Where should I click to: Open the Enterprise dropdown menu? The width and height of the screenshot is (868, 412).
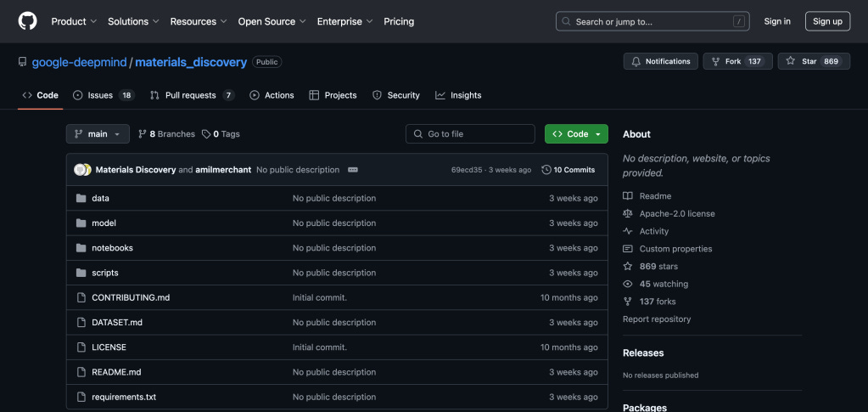[x=344, y=21]
